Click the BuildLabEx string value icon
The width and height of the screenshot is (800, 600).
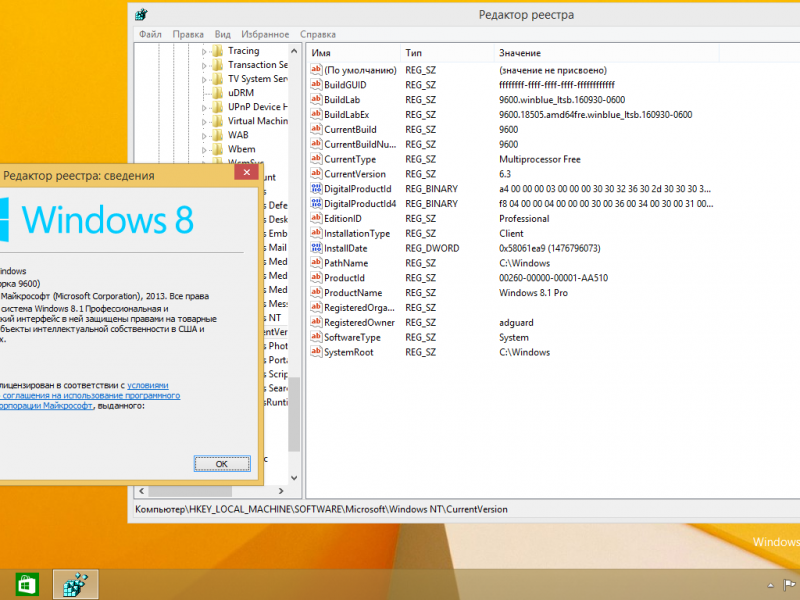[x=316, y=114]
